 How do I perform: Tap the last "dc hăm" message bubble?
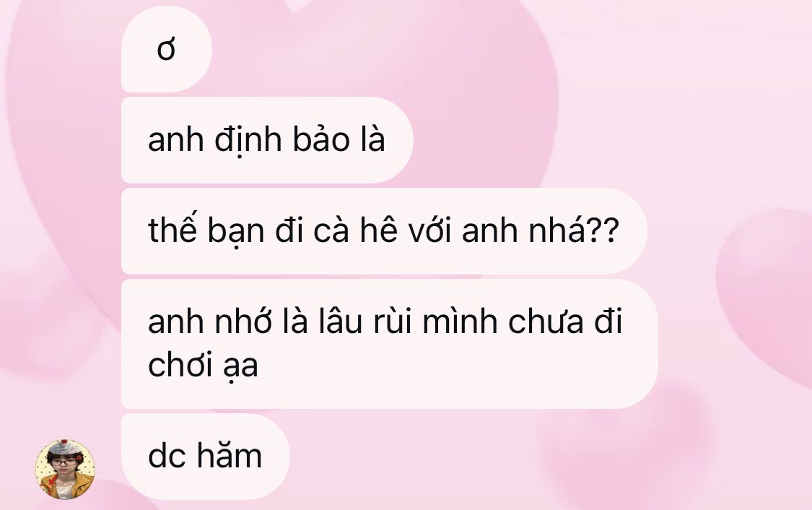205,457
